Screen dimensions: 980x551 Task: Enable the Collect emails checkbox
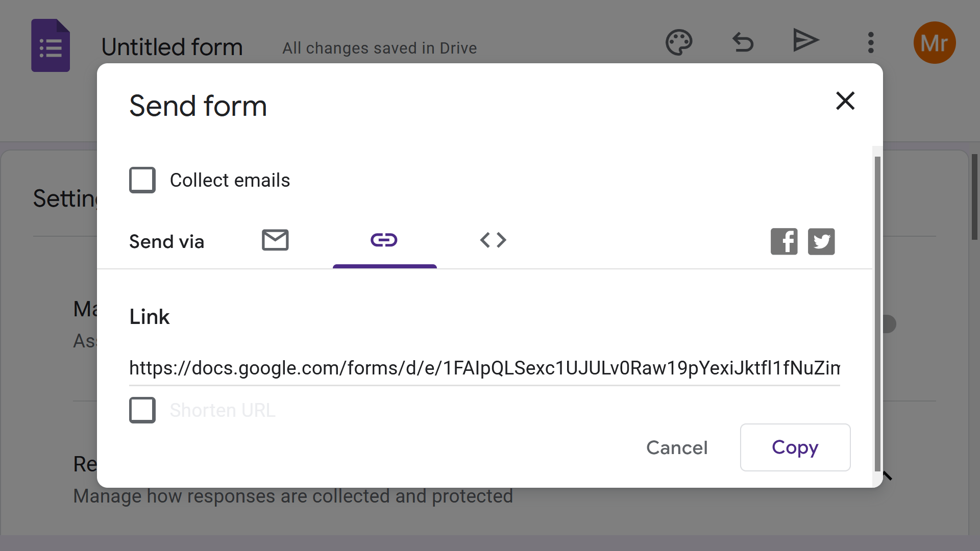[142, 180]
